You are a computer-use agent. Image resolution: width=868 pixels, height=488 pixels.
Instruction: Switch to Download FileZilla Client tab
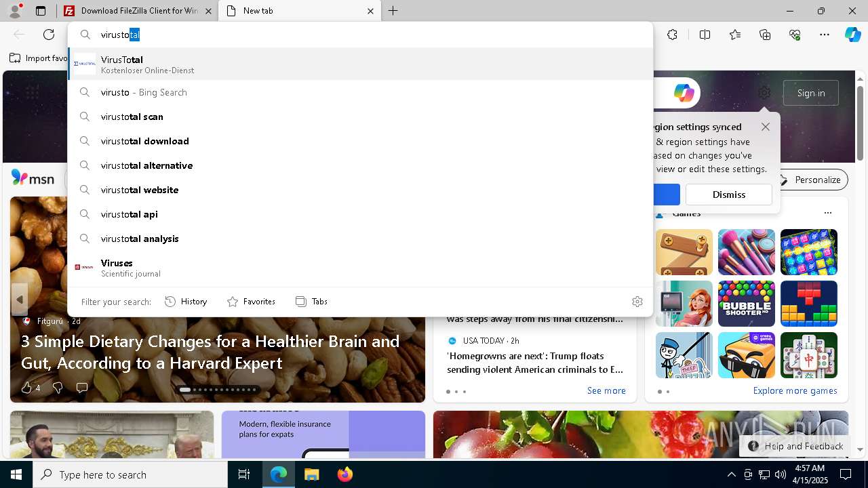coord(138,11)
